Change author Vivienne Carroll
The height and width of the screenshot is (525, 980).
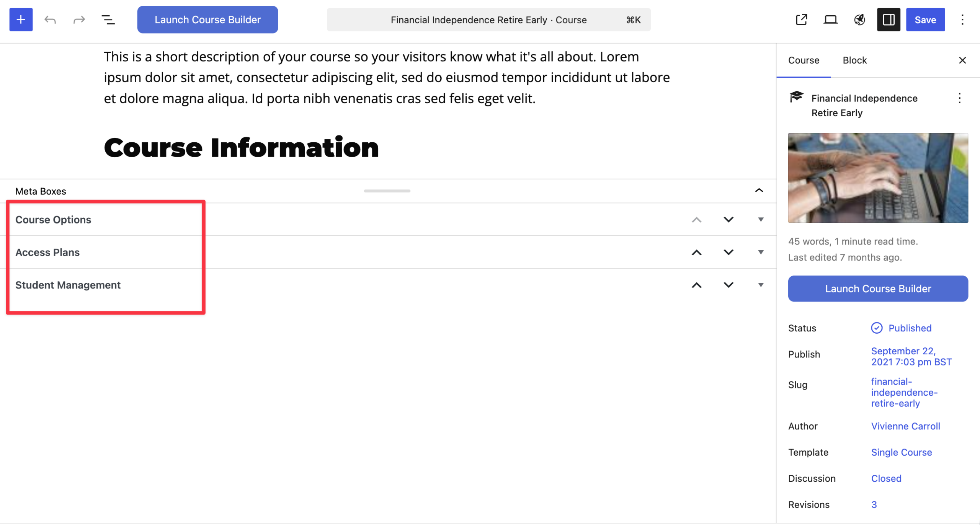click(905, 426)
